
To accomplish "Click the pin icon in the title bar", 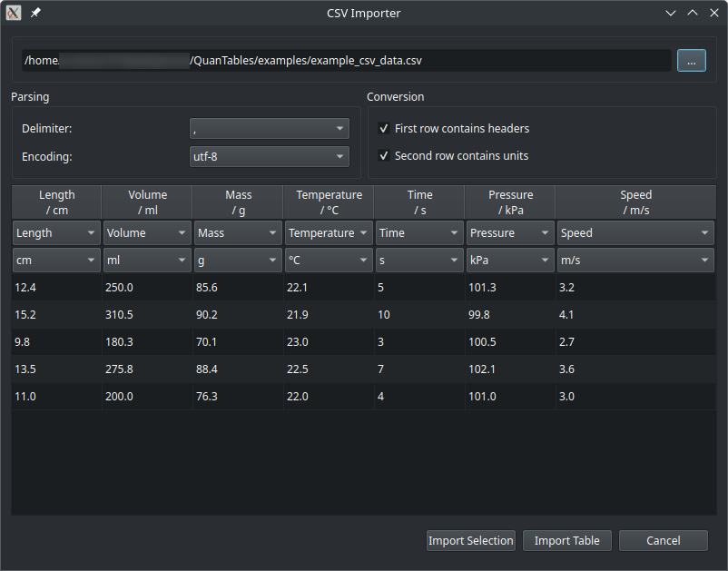I will (x=35, y=13).
